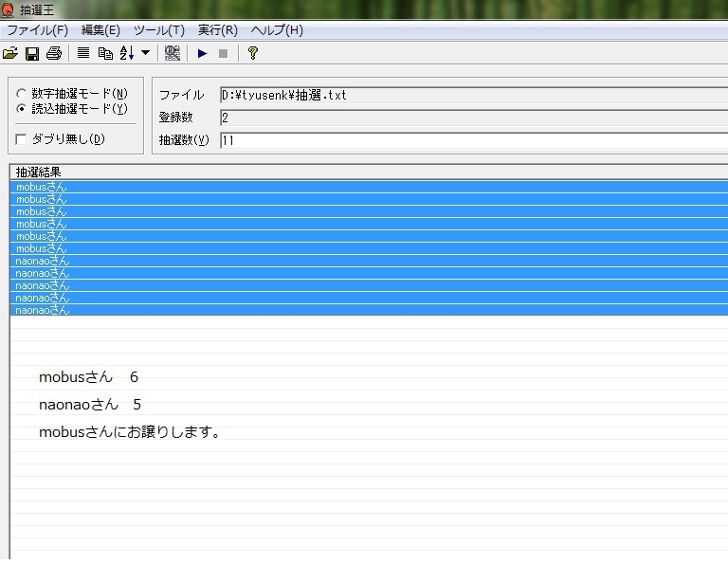Print using the printer toolbar icon
Screen dimensions: 728x582
54,53
